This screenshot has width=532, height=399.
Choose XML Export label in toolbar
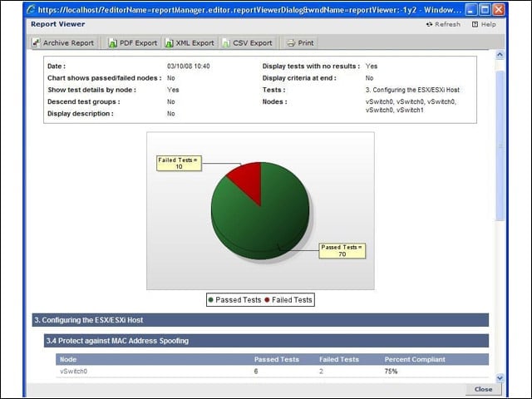tap(195, 43)
